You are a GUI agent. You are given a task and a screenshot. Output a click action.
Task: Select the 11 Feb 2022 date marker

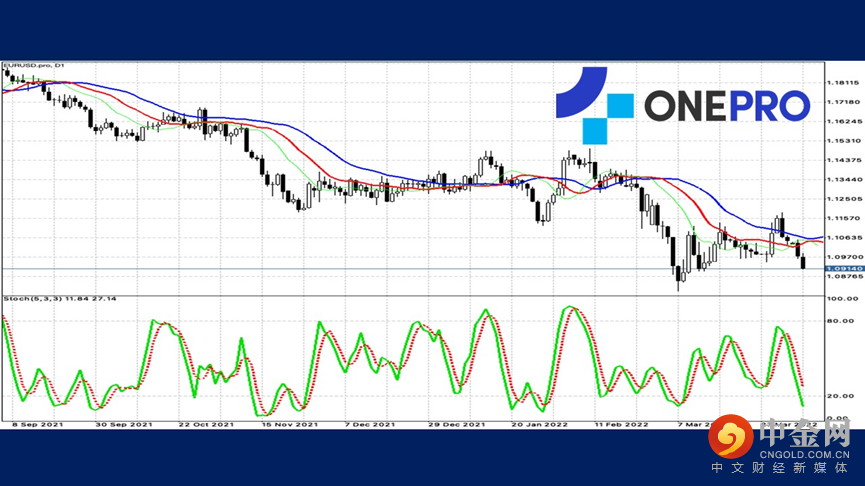(x=624, y=424)
